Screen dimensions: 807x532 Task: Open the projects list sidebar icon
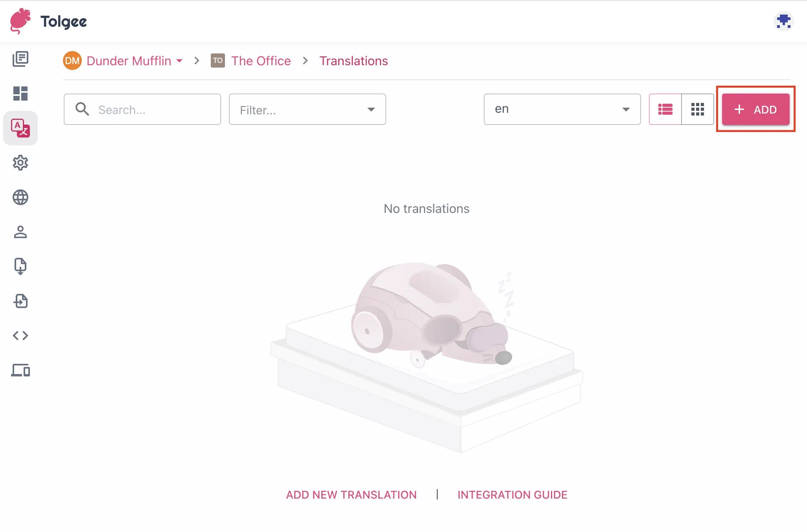tap(20, 59)
